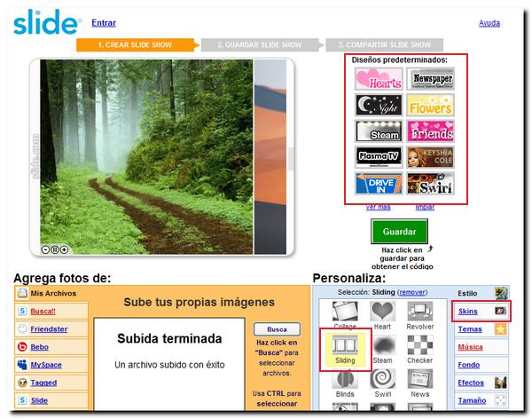
Task: Click the Tagged source icon
Action: (22, 383)
